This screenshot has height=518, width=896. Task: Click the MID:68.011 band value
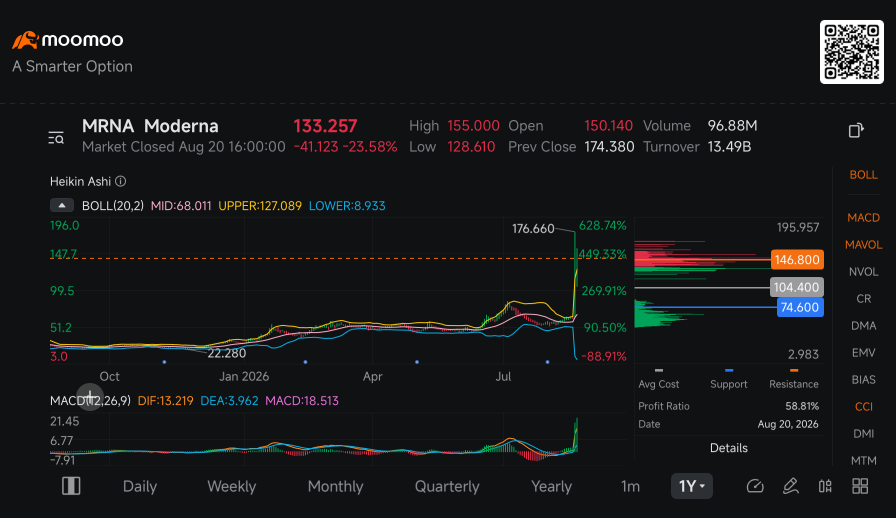click(181, 206)
